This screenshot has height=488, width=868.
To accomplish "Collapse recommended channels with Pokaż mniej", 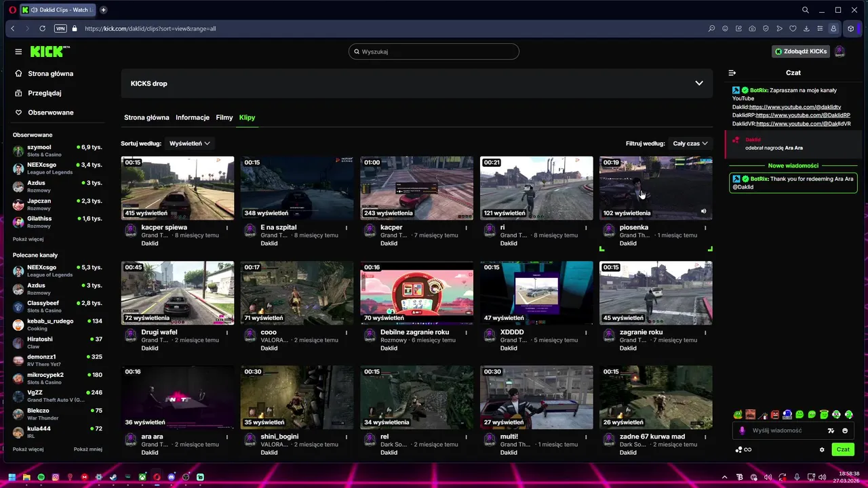I will tap(88, 449).
